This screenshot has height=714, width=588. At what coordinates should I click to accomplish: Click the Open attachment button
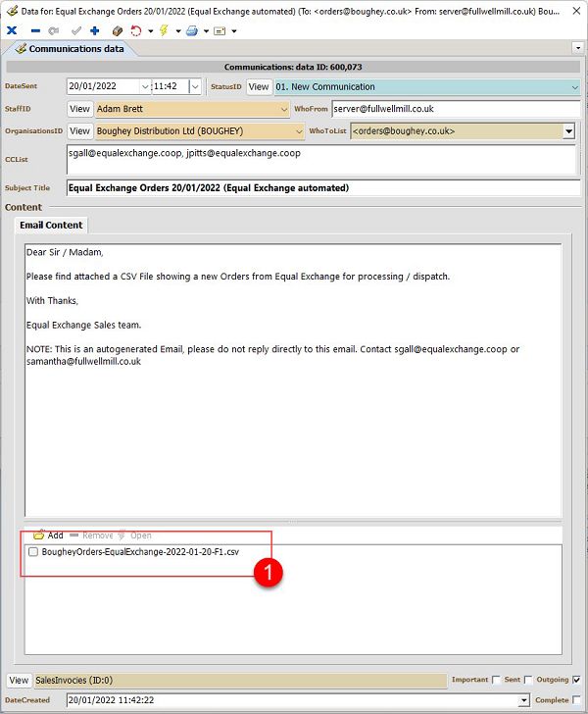(x=134, y=535)
